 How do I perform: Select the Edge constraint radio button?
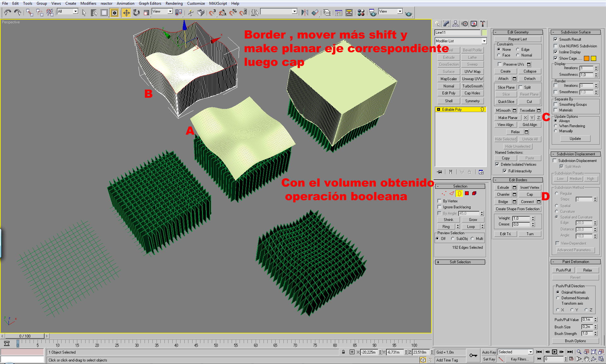pos(518,50)
